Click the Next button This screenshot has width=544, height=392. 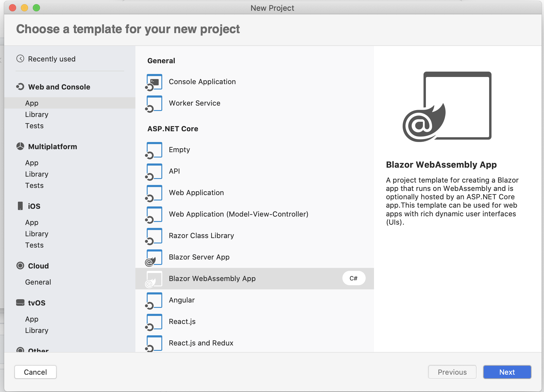(x=507, y=372)
